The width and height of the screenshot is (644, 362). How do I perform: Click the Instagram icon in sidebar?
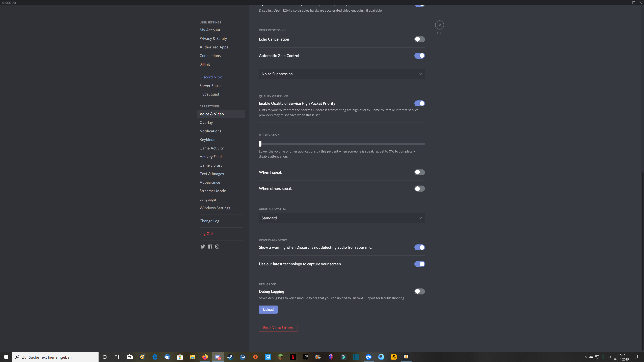point(217,247)
